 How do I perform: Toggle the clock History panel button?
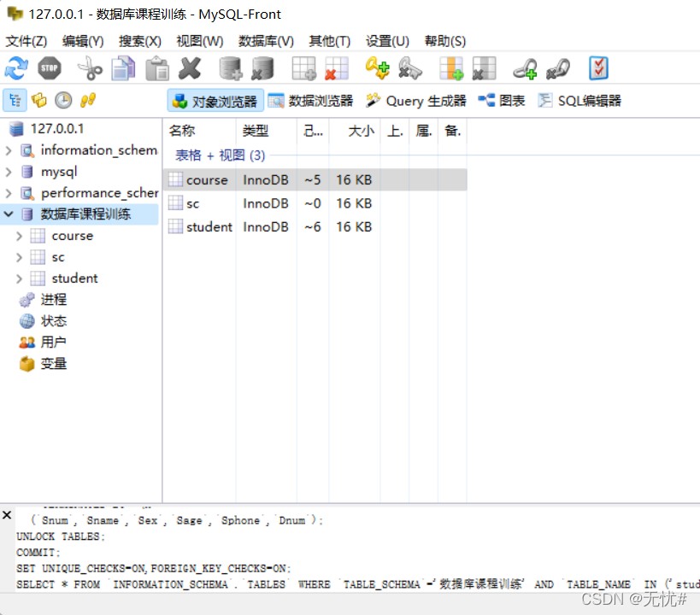point(63,101)
